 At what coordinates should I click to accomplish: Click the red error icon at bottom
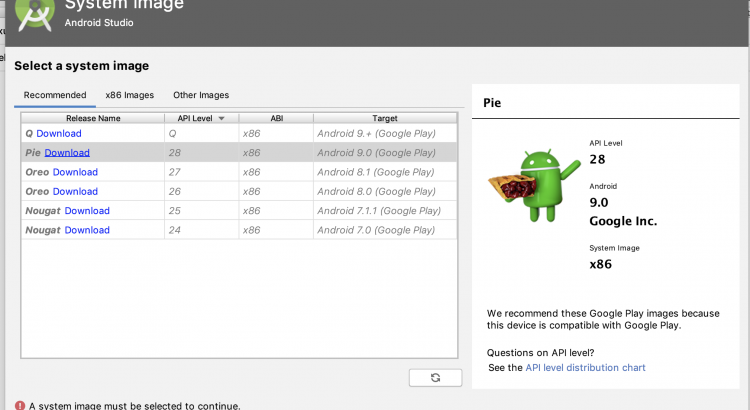tap(19, 405)
